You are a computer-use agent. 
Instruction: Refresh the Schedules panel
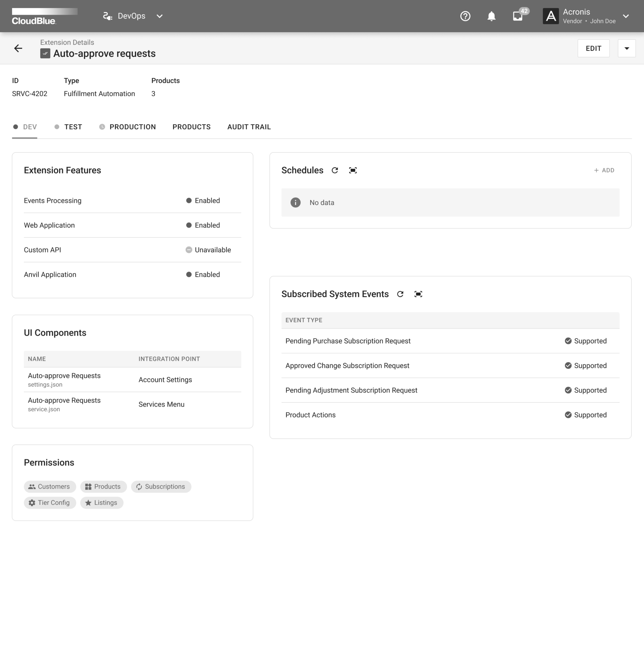coord(335,170)
